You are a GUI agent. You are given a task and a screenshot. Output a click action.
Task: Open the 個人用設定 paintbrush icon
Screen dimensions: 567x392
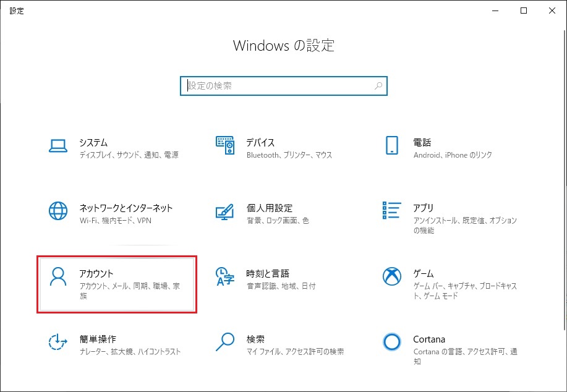225,212
